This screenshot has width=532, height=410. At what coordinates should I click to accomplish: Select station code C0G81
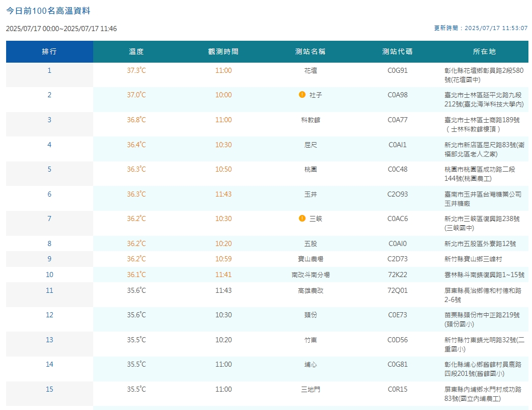click(x=397, y=365)
